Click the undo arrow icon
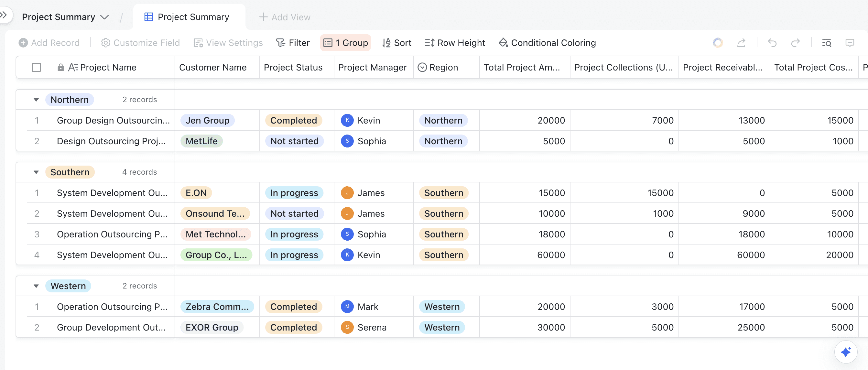Viewport: 868px width, 370px height. coord(772,43)
